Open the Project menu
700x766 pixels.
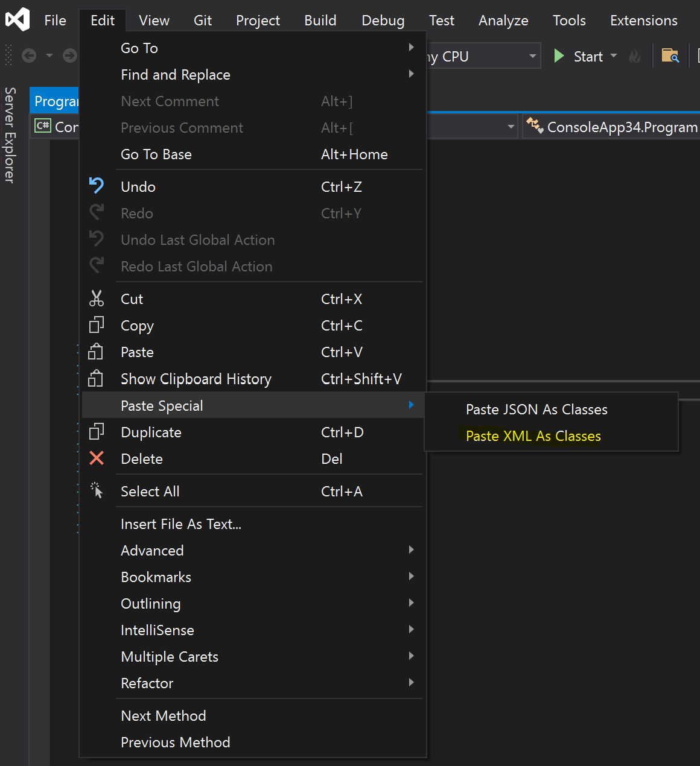pos(258,21)
